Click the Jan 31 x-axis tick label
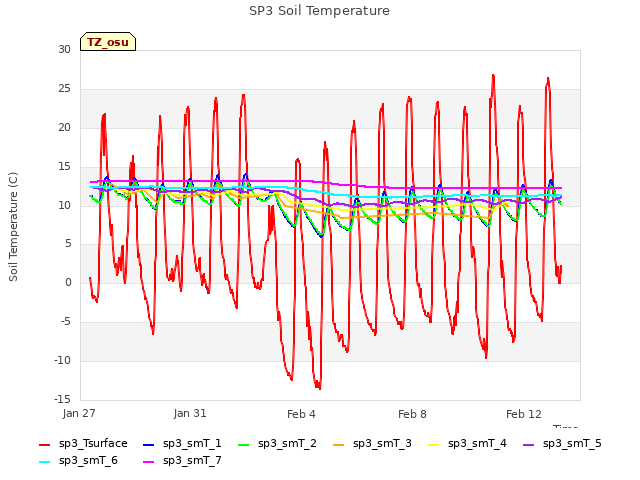The width and height of the screenshot is (640, 480). [x=190, y=413]
